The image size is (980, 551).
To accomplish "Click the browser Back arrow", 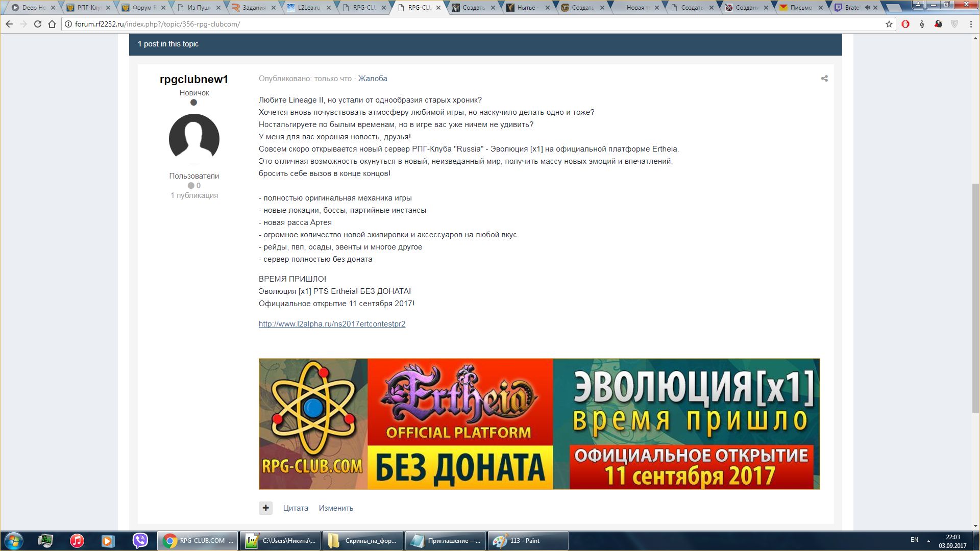I will (x=9, y=24).
